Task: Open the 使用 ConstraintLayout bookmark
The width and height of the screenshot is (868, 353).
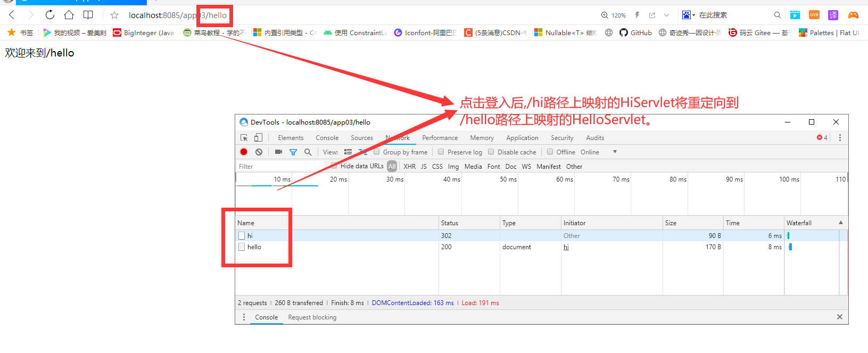Action: tap(355, 32)
